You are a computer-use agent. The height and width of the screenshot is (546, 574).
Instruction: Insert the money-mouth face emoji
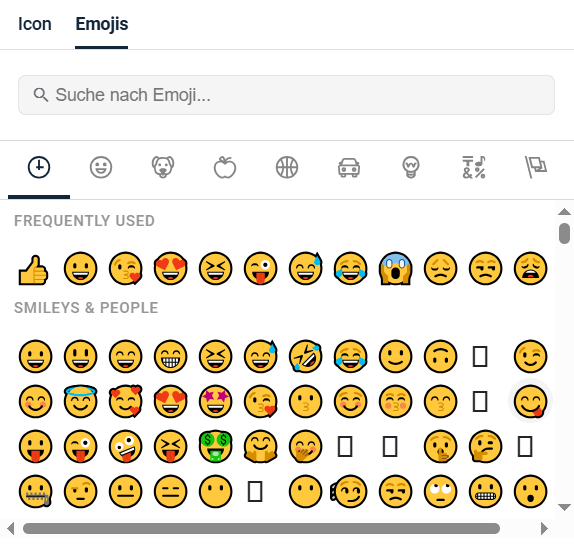(x=216, y=446)
